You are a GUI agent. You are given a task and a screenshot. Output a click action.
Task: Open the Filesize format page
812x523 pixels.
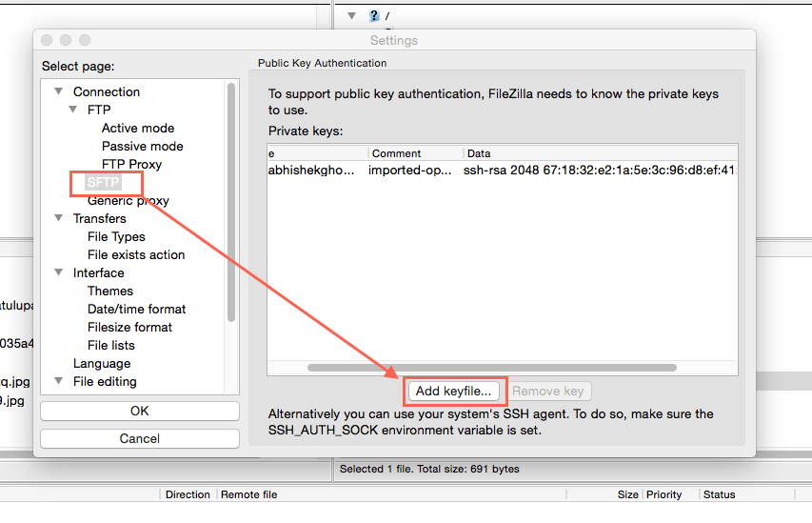pos(129,327)
